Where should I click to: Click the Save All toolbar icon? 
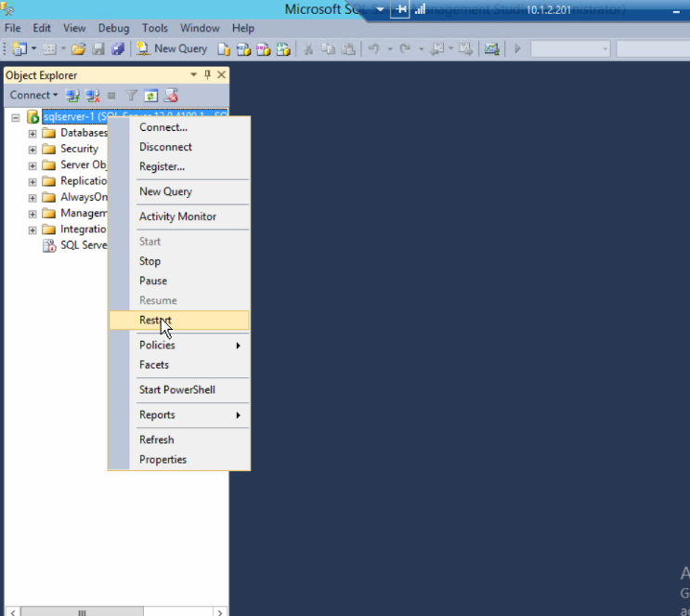(118, 48)
